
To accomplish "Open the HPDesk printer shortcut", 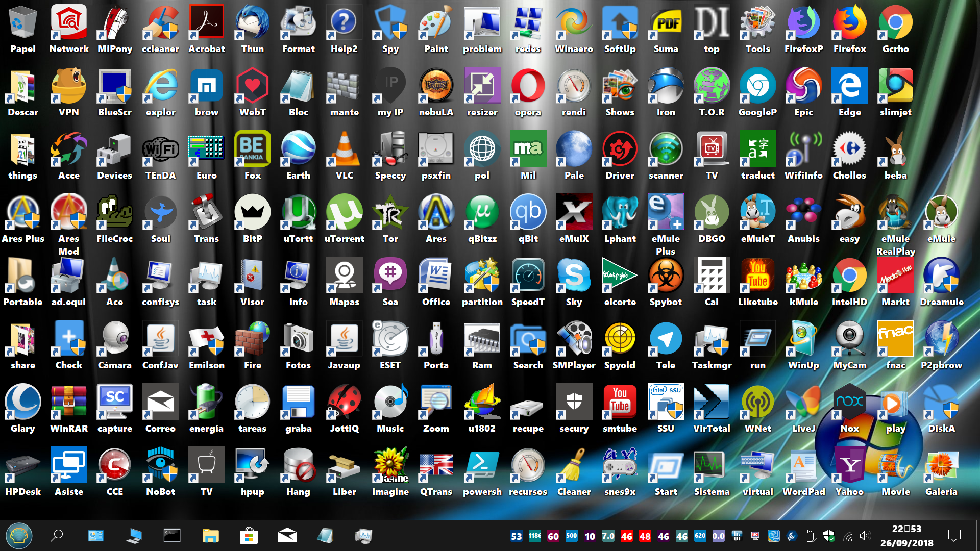I will pos(23,472).
